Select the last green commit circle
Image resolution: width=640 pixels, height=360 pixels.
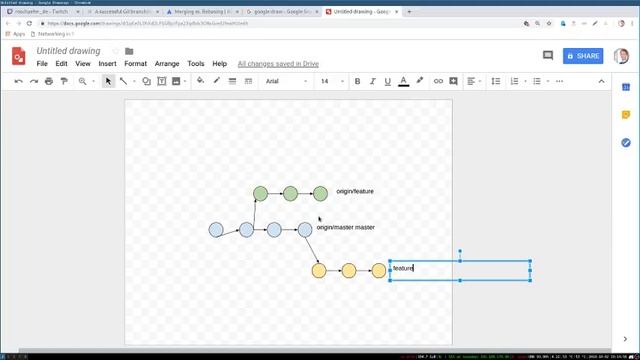click(x=320, y=193)
